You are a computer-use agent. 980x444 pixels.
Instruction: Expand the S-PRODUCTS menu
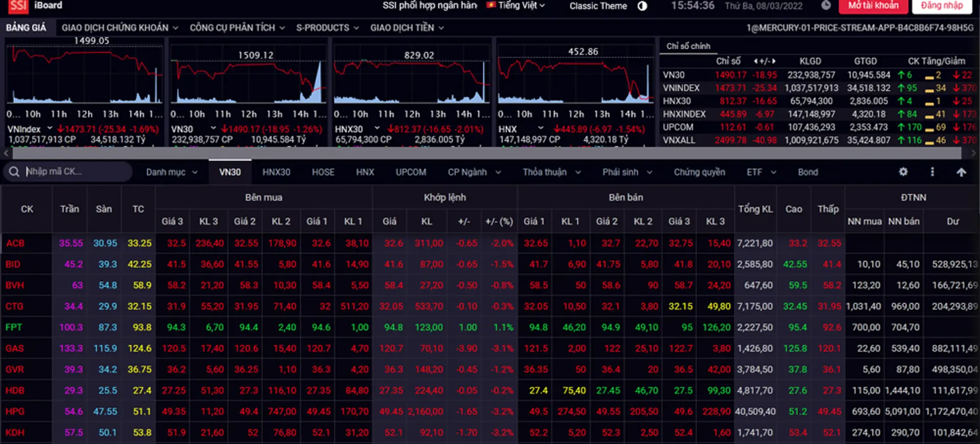point(328,28)
